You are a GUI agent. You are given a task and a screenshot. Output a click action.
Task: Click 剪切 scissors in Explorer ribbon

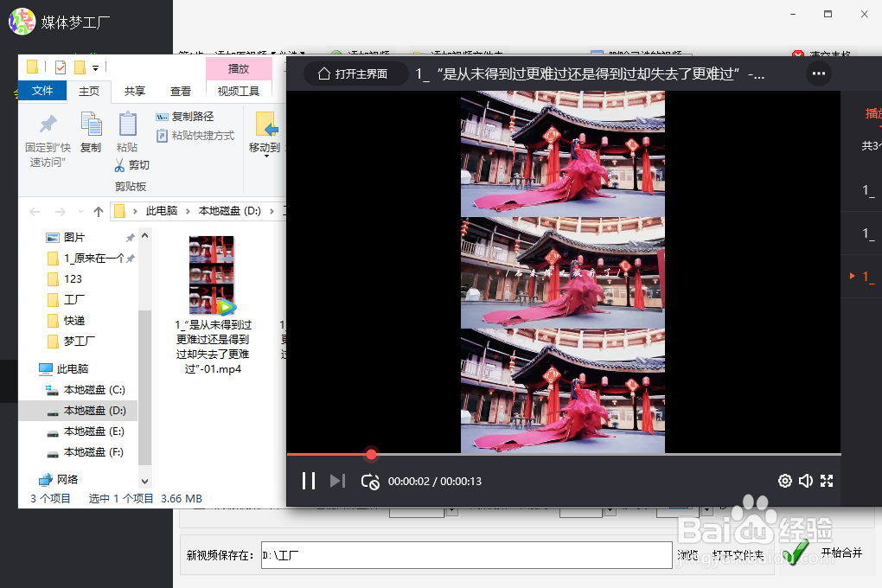(x=132, y=165)
